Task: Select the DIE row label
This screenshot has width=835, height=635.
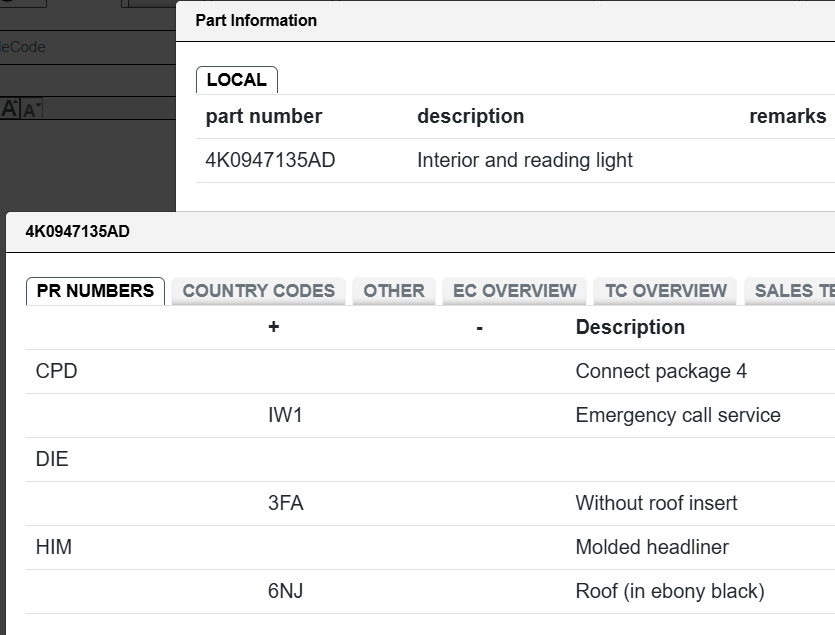Action: (x=52, y=459)
